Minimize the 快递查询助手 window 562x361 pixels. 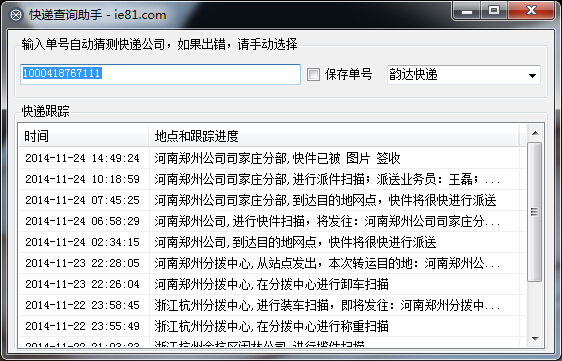coord(467,11)
